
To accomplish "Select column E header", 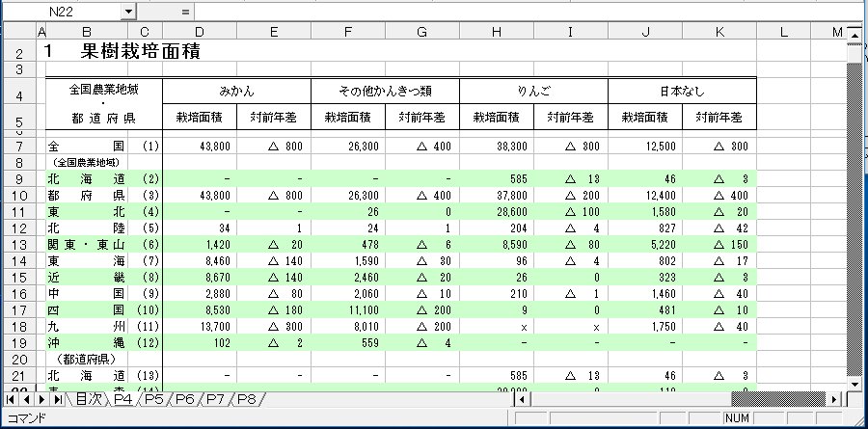I will 274,32.
